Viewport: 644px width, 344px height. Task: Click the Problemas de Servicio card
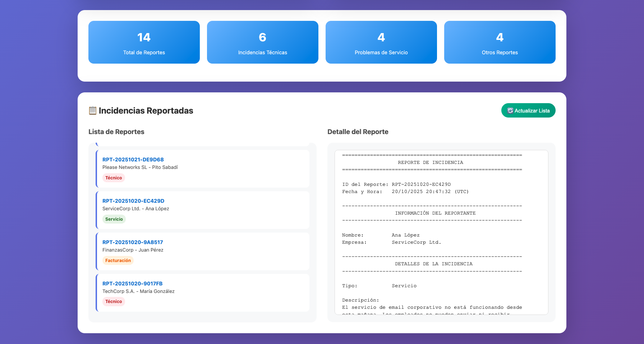click(x=381, y=42)
